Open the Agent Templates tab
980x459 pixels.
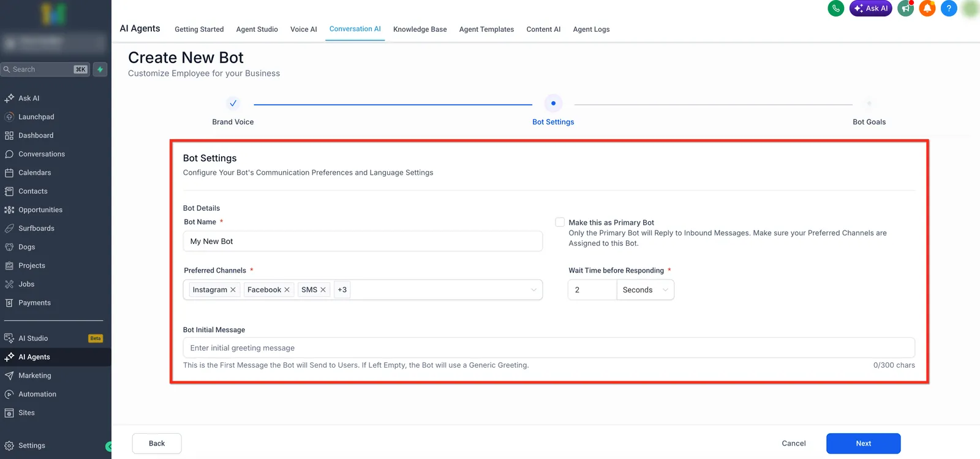(486, 29)
